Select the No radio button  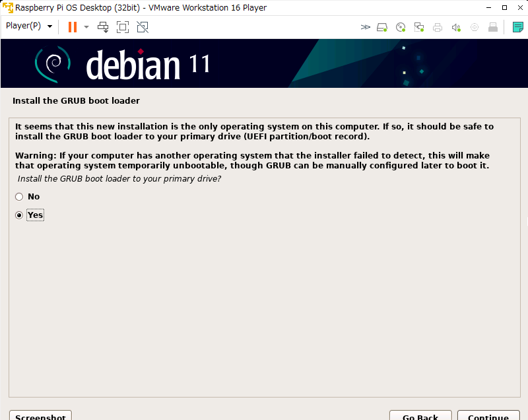(19, 197)
